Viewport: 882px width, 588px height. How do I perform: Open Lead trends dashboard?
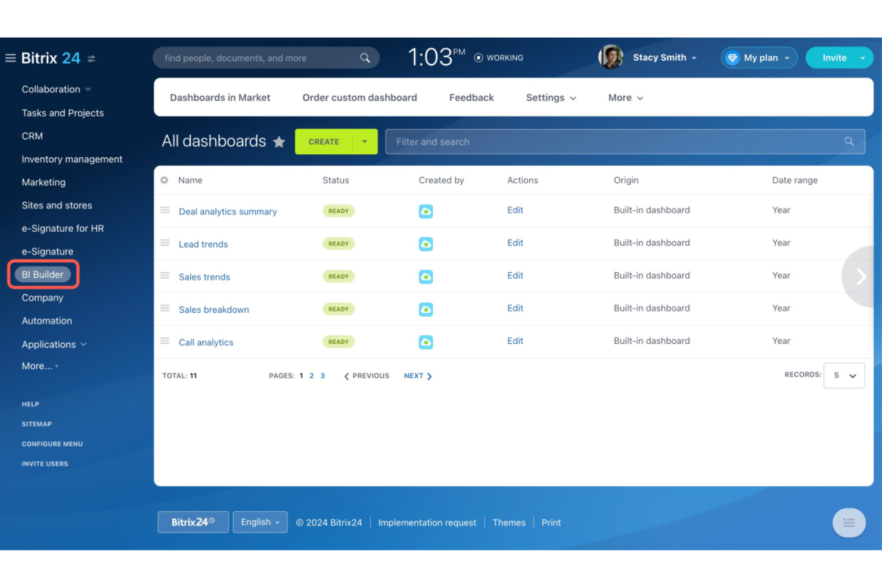(203, 244)
